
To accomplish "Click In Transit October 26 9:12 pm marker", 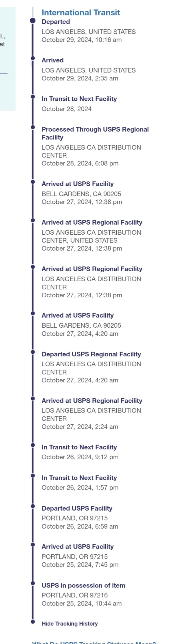I will click(33, 445).
